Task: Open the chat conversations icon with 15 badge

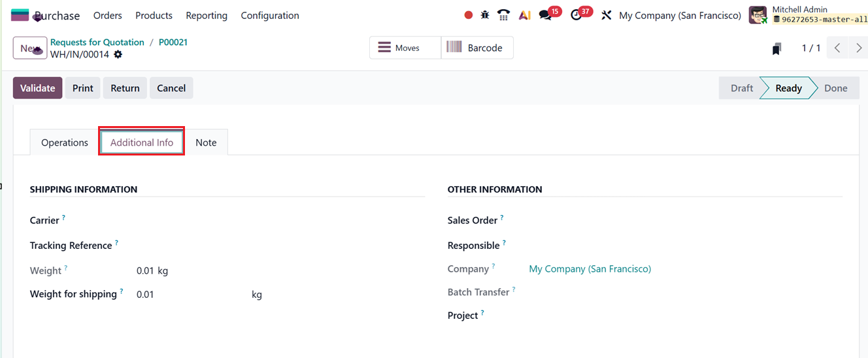Action: click(545, 15)
